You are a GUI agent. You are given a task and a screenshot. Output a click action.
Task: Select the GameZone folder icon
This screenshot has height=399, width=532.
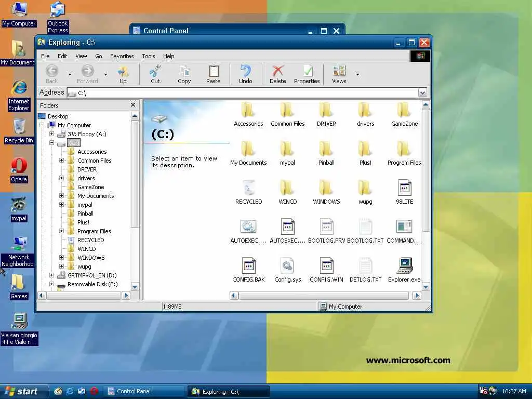pos(404,110)
